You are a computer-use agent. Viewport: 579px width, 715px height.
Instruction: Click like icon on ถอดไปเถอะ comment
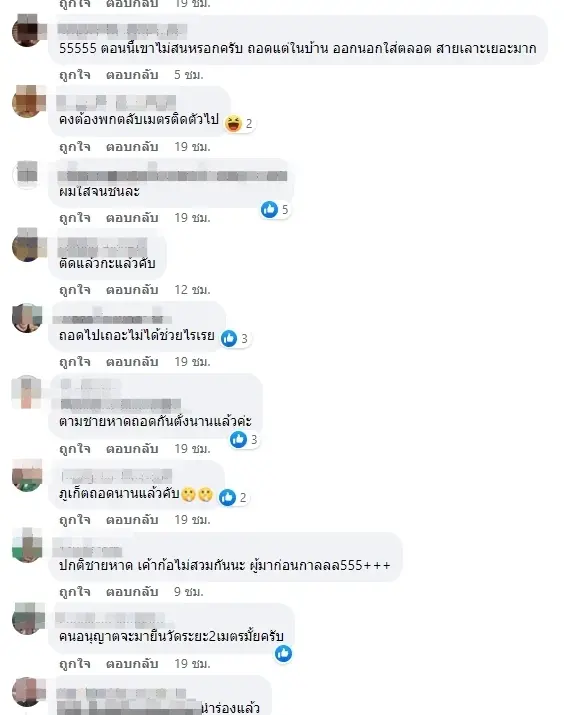pos(229,338)
